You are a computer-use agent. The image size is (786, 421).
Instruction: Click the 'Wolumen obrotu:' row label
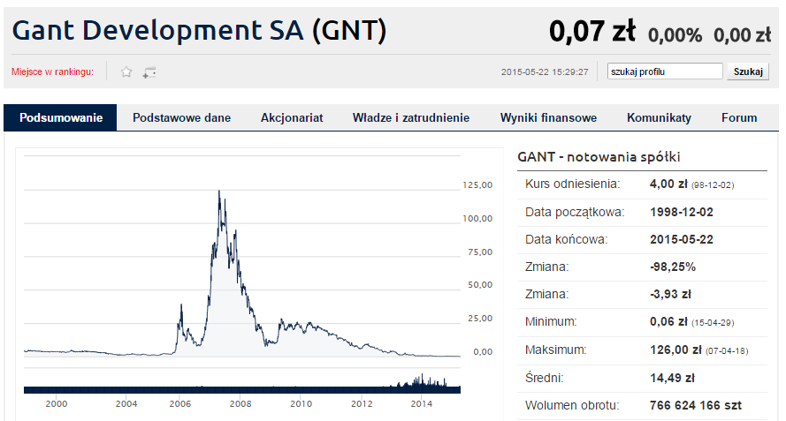coord(572,405)
